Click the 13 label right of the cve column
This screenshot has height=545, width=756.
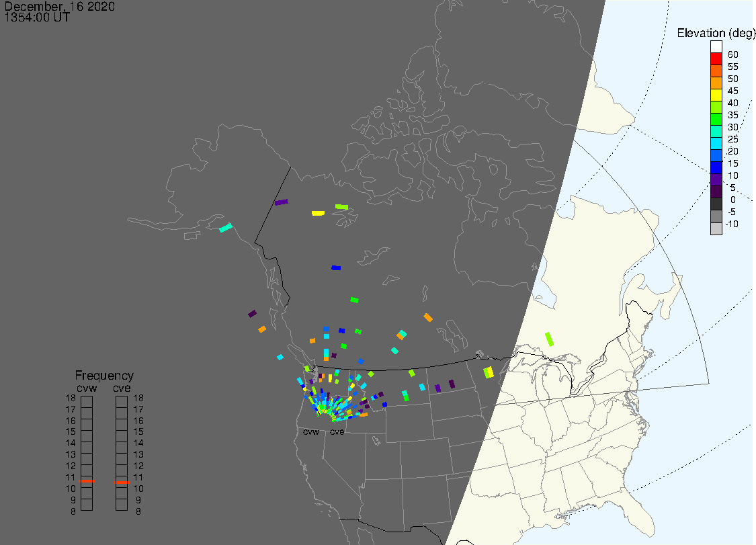coord(138,454)
